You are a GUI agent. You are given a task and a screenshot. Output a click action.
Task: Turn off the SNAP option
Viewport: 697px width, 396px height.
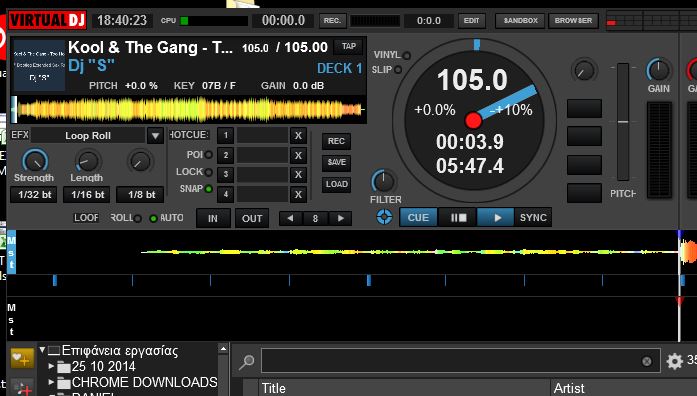pos(208,189)
